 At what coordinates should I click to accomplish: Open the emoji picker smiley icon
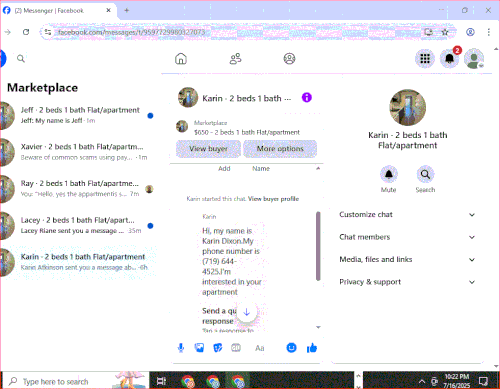click(x=291, y=348)
